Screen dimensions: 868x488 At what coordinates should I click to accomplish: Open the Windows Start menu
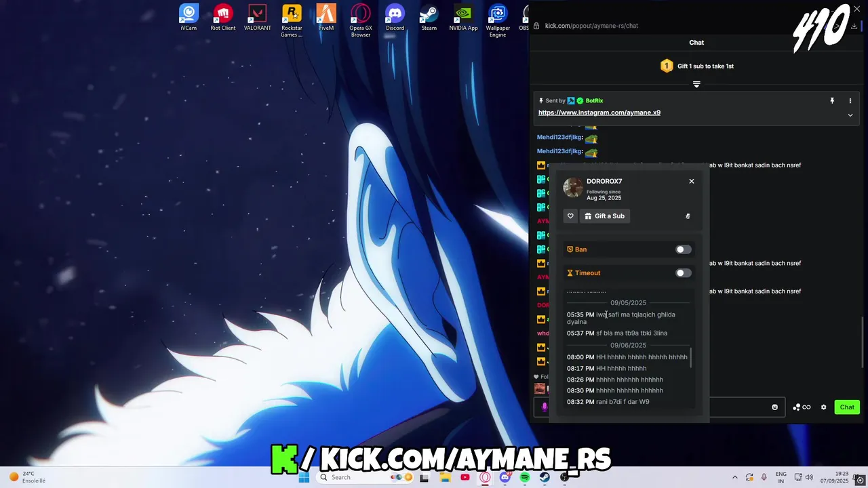tap(304, 477)
